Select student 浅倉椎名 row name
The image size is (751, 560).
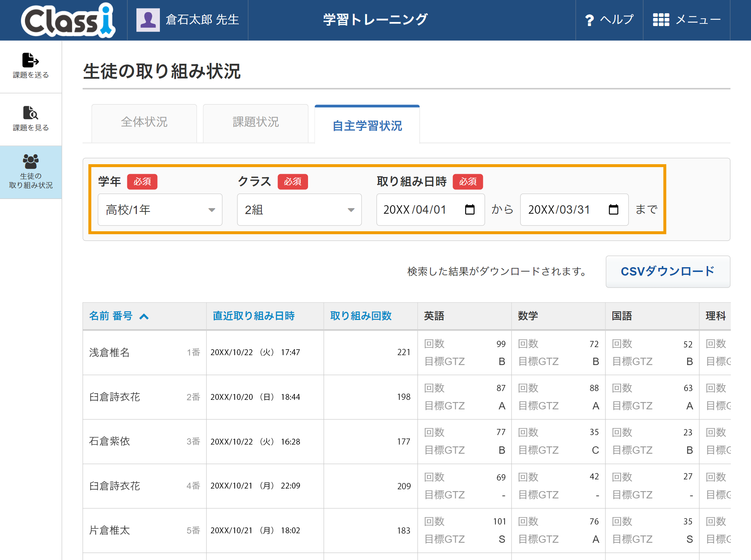pos(109,353)
